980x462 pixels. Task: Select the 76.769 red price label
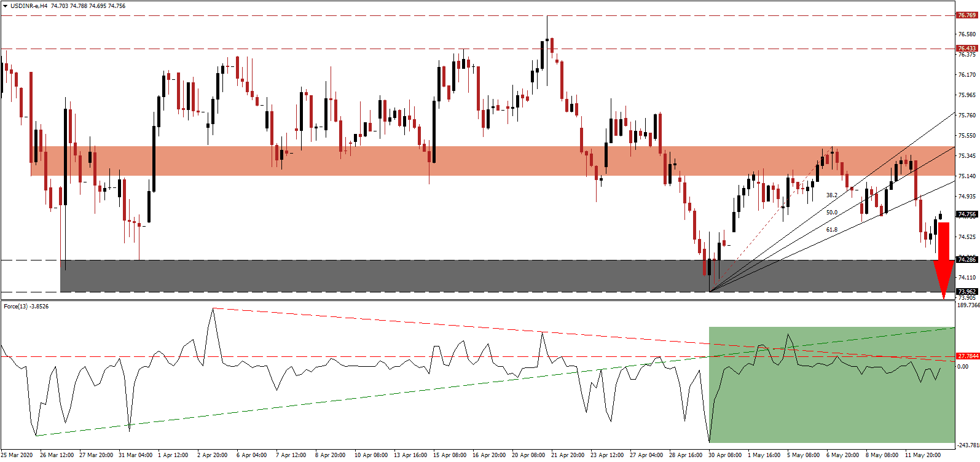tap(966, 15)
